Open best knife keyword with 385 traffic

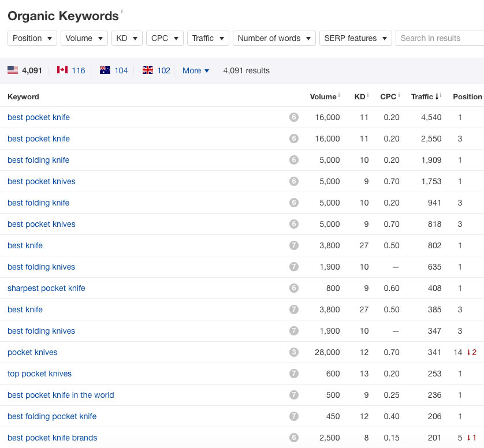25,309
